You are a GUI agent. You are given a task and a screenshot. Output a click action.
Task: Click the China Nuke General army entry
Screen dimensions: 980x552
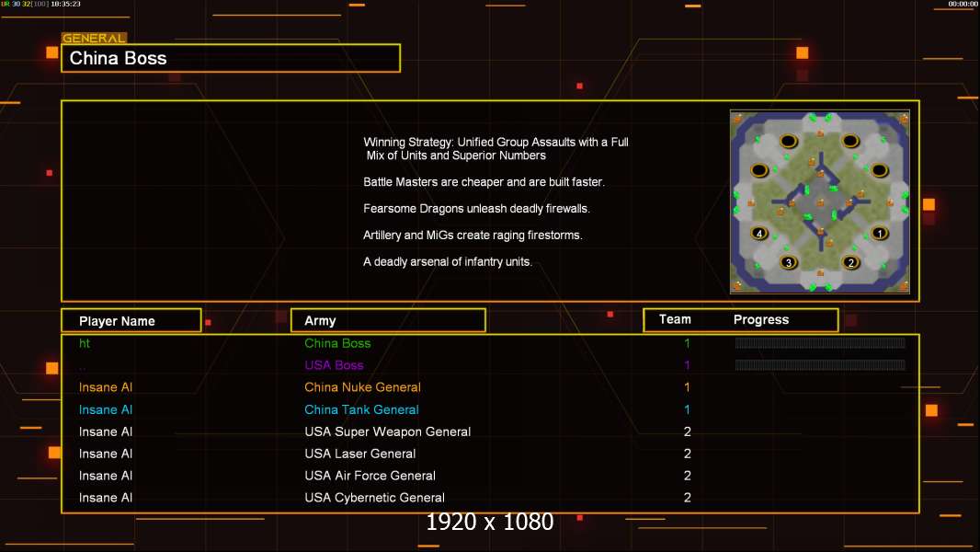pyautogui.click(x=362, y=387)
